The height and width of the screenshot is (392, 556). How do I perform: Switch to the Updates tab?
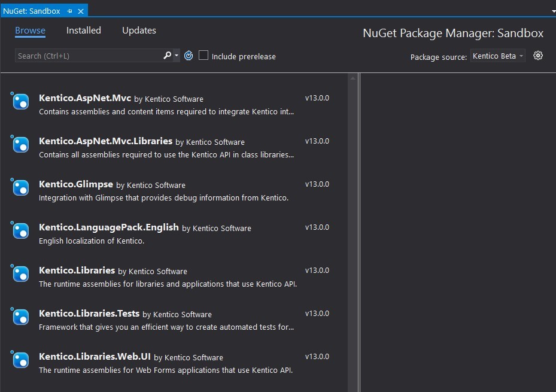[139, 31]
